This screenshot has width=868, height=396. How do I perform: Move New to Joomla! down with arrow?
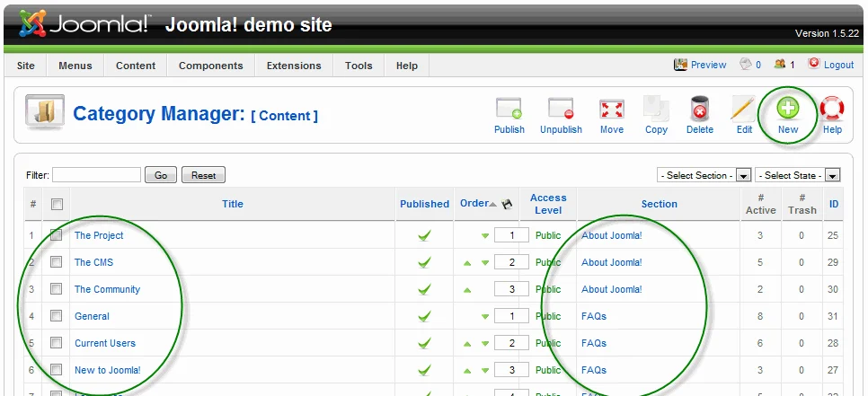(x=485, y=371)
